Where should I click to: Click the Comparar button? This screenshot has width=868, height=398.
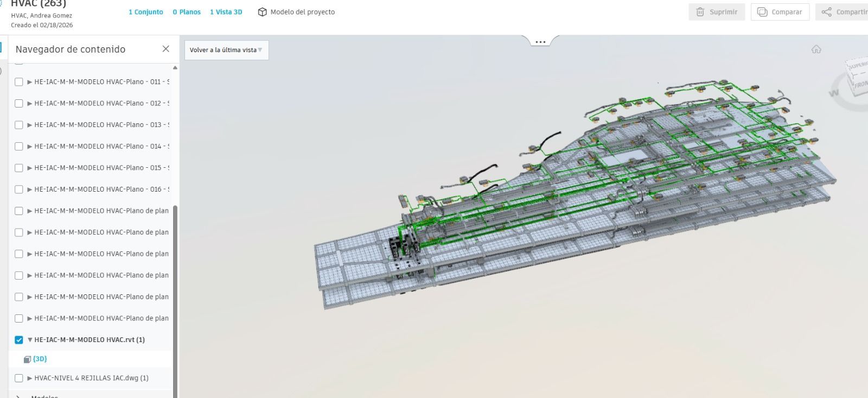point(780,12)
